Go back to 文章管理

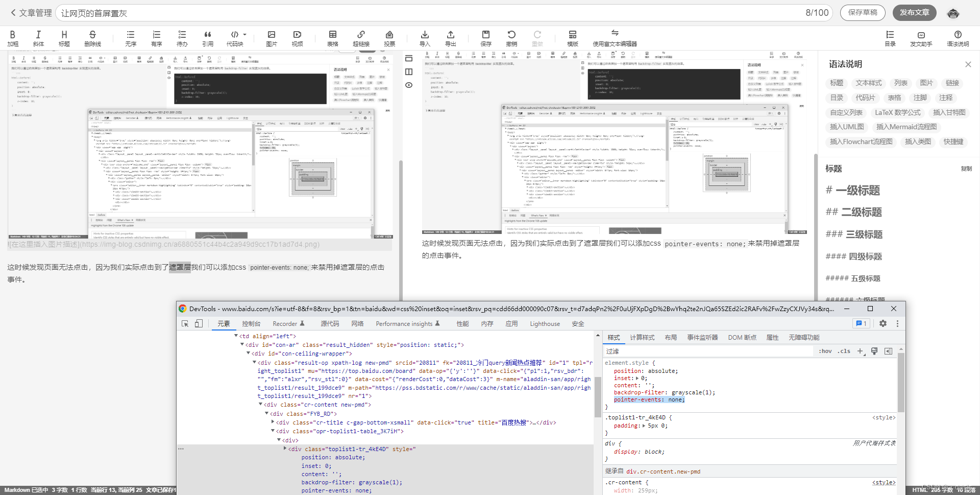pos(31,13)
